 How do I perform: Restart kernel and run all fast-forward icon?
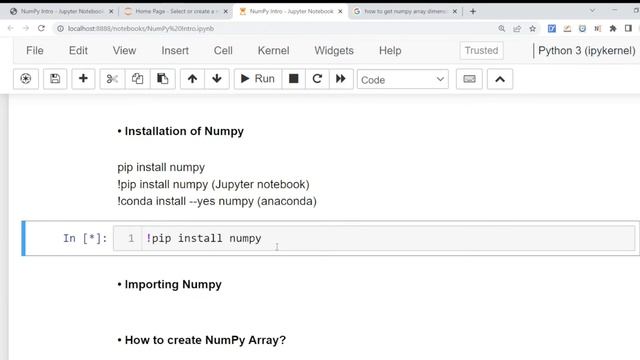point(341,79)
